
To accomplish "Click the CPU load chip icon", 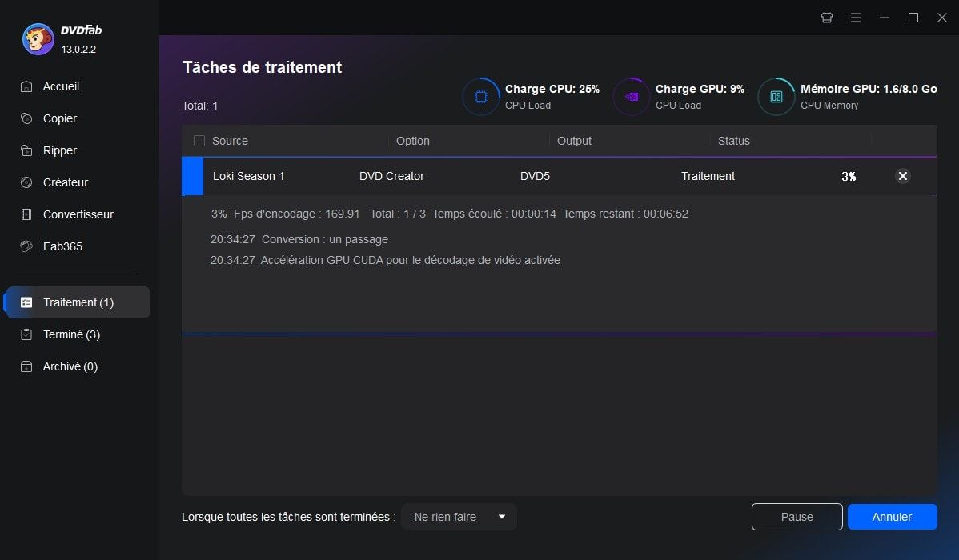I will pyautogui.click(x=481, y=97).
